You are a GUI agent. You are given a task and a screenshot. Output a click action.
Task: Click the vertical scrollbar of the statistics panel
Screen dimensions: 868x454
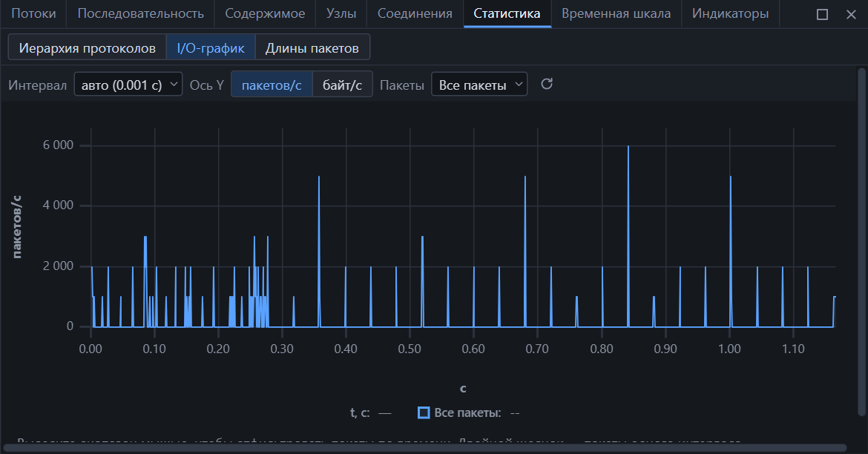tap(861, 242)
